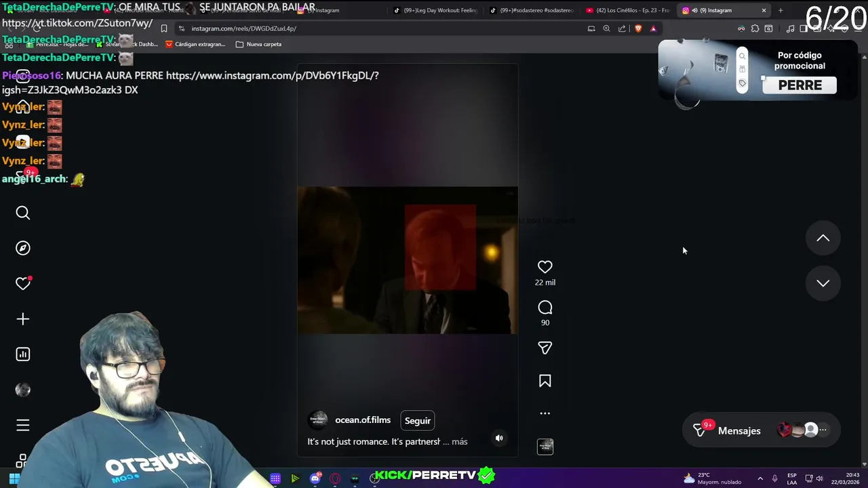Screen dimensions: 868x488
Task: Open the ocean.of.films avatar picture
Action: pyautogui.click(x=317, y=420)
